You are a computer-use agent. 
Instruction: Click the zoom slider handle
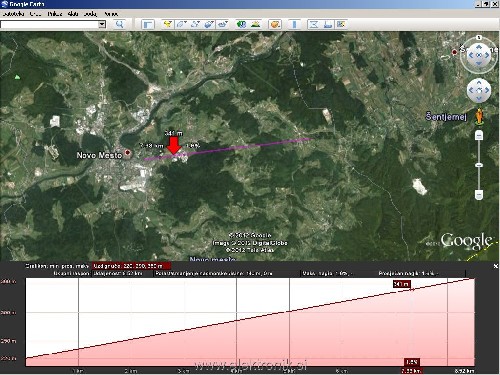pos(479,165)
